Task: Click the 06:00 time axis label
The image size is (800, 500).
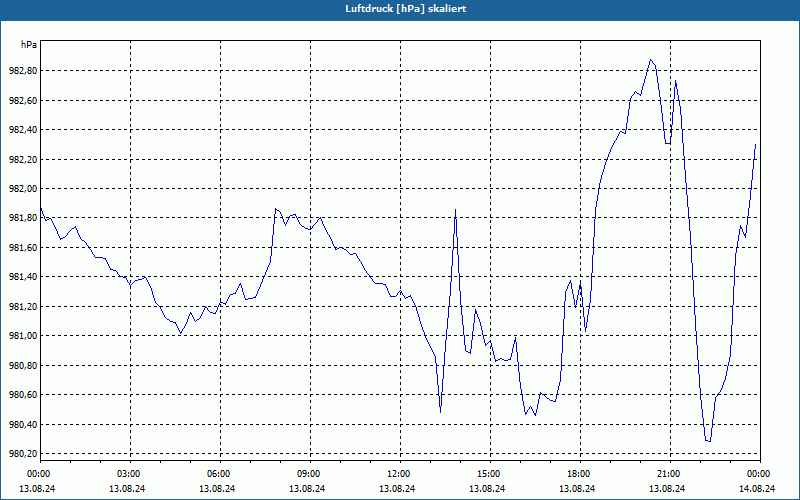Action: point(220,473)
